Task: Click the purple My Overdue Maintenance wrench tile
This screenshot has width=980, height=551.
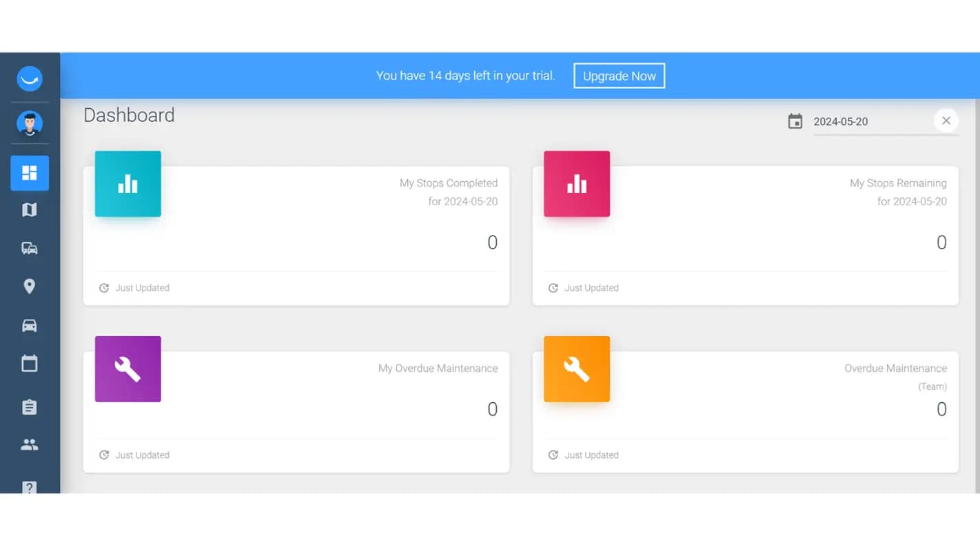Action: tap(128, 369)
